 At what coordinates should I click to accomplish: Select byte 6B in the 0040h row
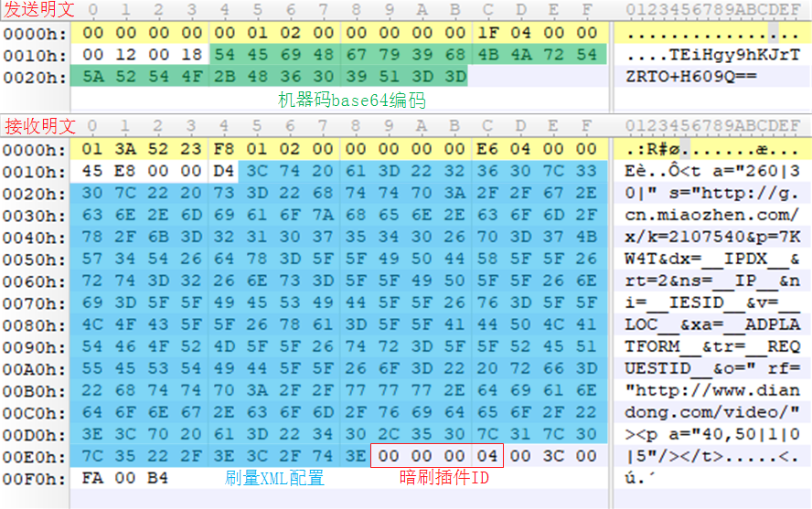click(158, 237)
